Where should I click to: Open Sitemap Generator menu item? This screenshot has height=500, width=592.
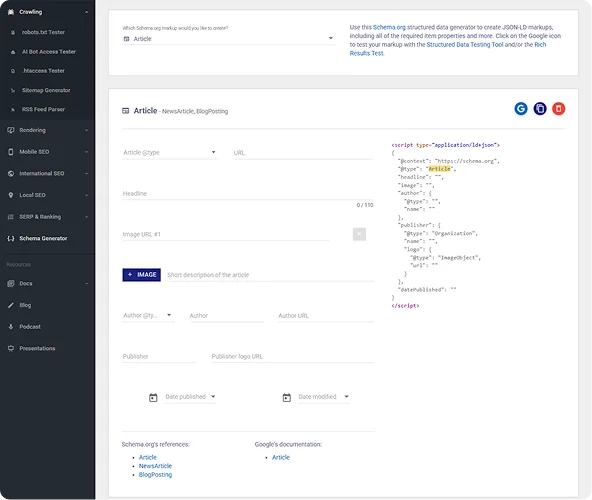click(x=47, y=90)
